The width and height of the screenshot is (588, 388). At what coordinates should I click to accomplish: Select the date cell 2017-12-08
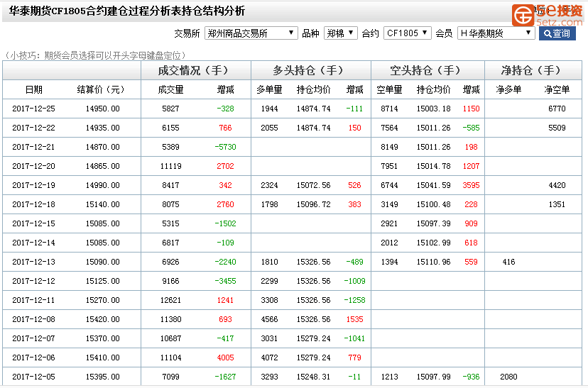pos(34,319)
